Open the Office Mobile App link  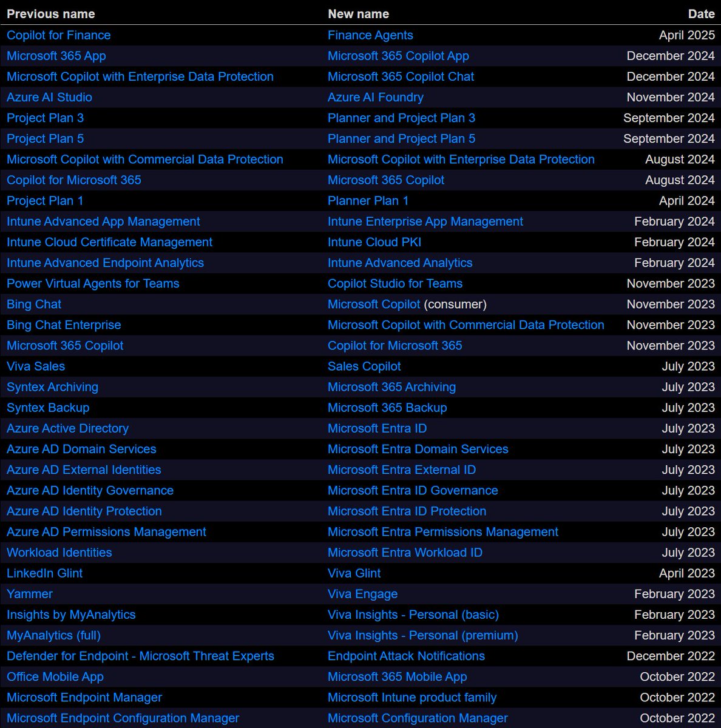point(55,676)
